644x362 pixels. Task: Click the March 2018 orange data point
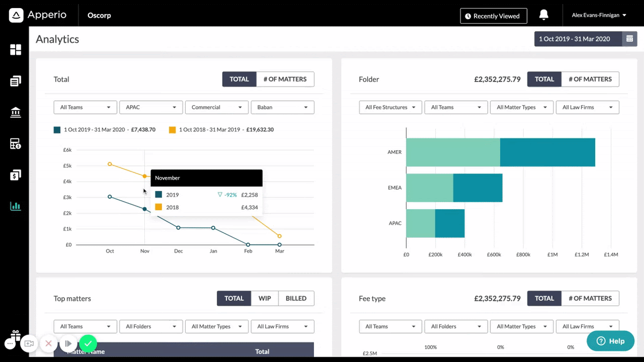coord(280,236)
